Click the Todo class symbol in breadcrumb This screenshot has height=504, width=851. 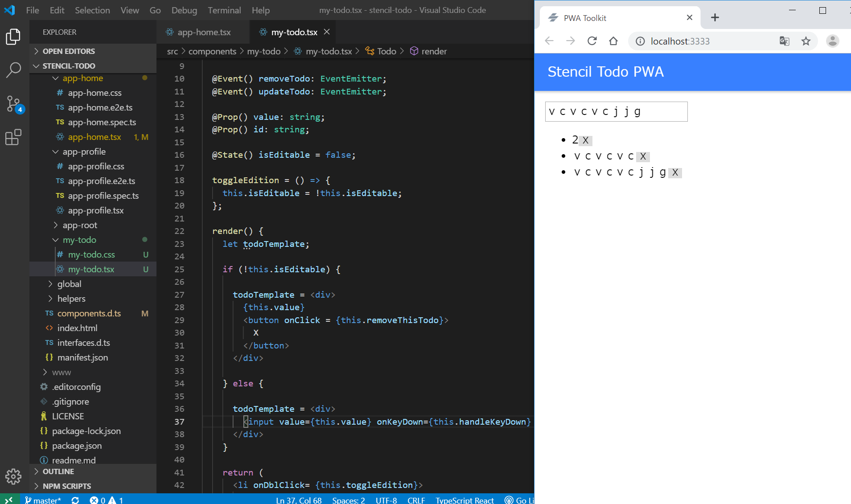(x=381, y=51)
